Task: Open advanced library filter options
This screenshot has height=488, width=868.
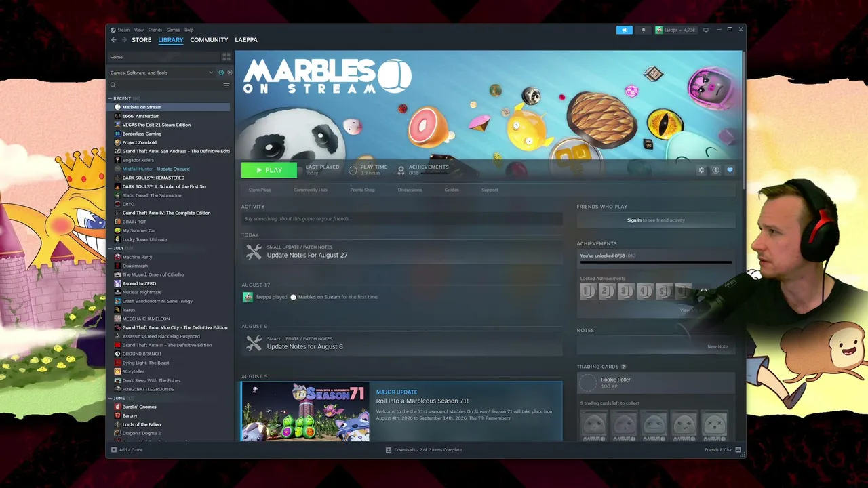Action: (226, 85)
